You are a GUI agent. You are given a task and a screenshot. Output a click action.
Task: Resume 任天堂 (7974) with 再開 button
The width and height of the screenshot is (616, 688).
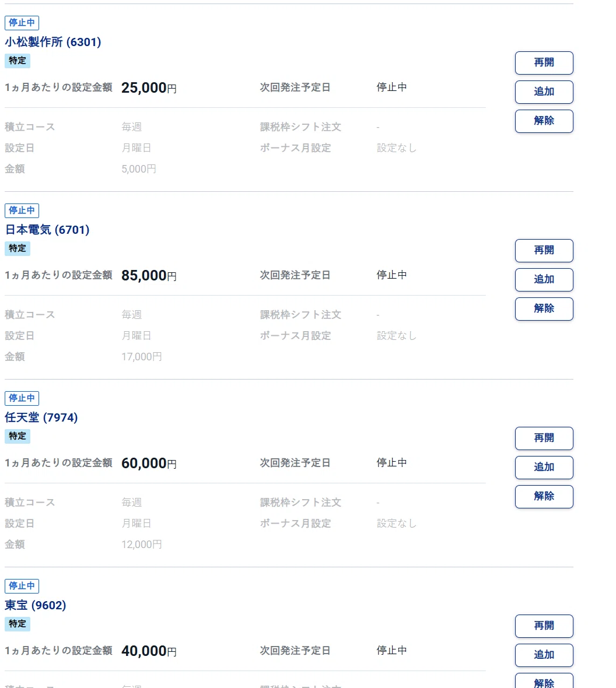coord(544,438)
